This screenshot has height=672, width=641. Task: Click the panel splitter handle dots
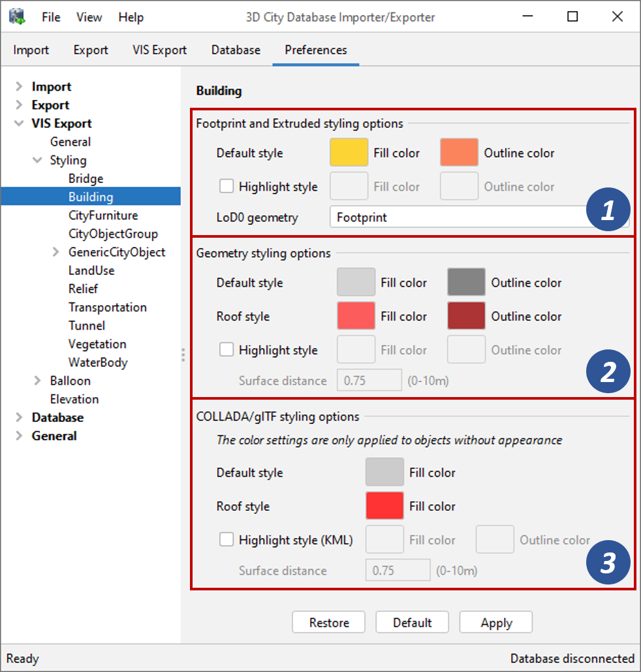183,355
